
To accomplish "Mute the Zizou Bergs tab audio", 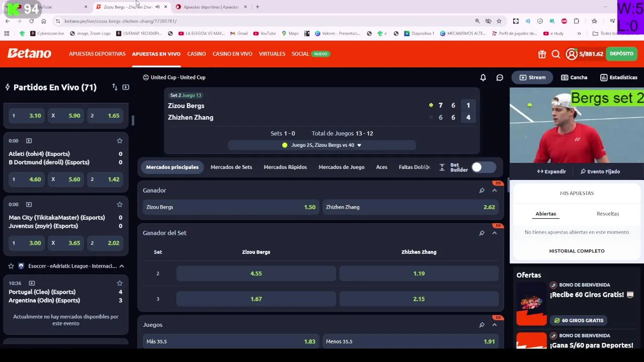I will coord(157,7).
